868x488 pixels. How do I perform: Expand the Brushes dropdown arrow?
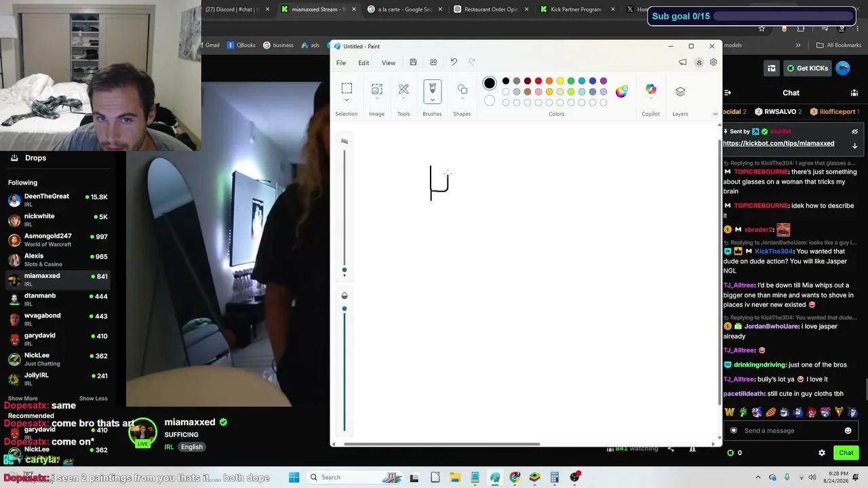tap(432, 100)
